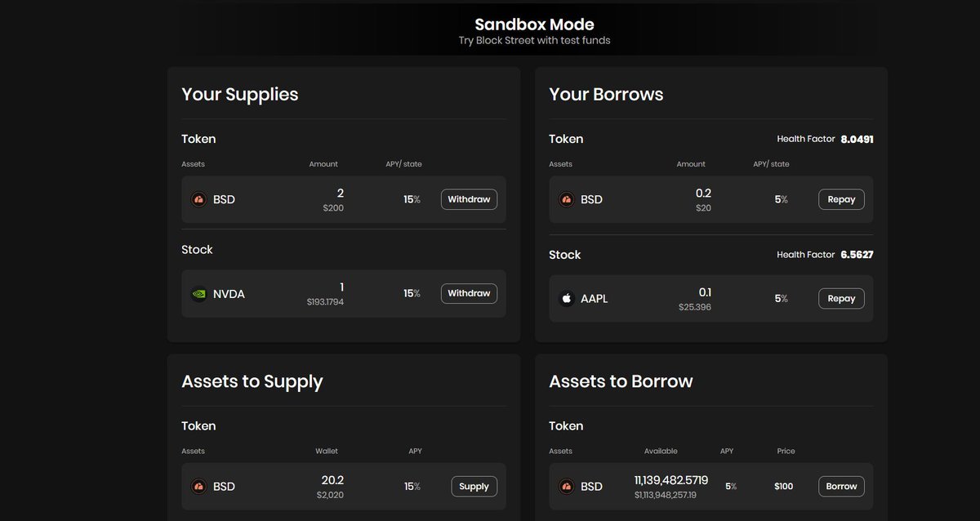Click the Sandbox Mode heading

click(x=534, y=24)
